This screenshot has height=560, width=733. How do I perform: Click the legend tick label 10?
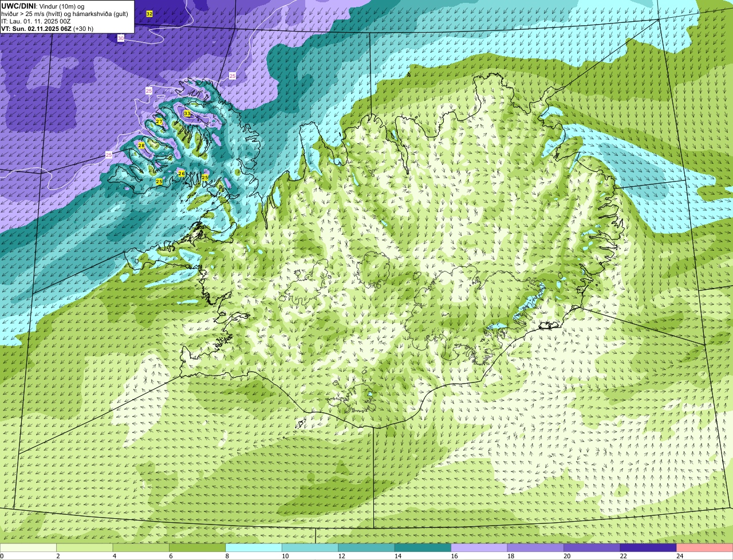click(285, 556)
